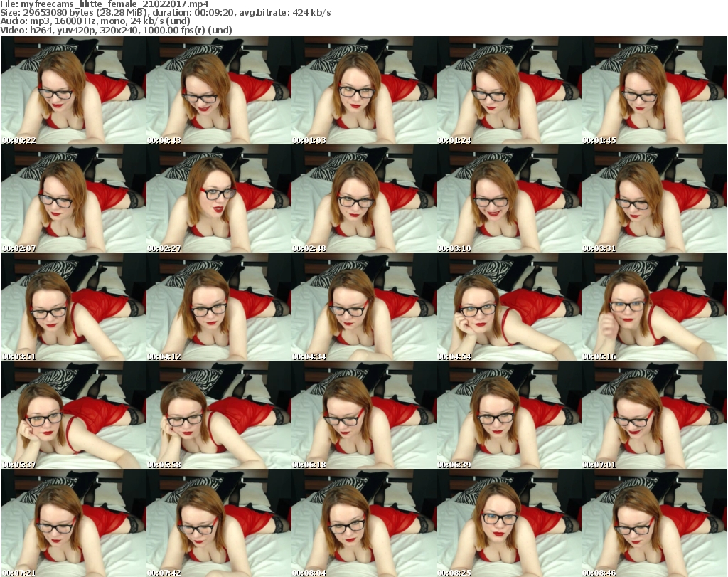The image size is (728, 577).
Task: Select the thumbnail stamped 00:01:24
Action: pos(508,90)
